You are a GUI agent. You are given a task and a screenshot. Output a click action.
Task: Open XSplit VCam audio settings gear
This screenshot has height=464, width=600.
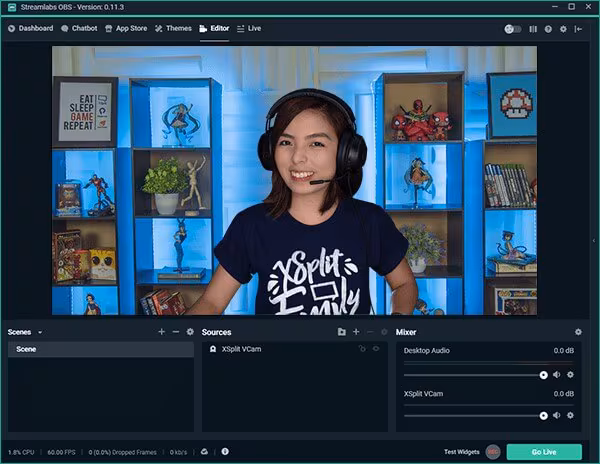click(x=570, y=415)
